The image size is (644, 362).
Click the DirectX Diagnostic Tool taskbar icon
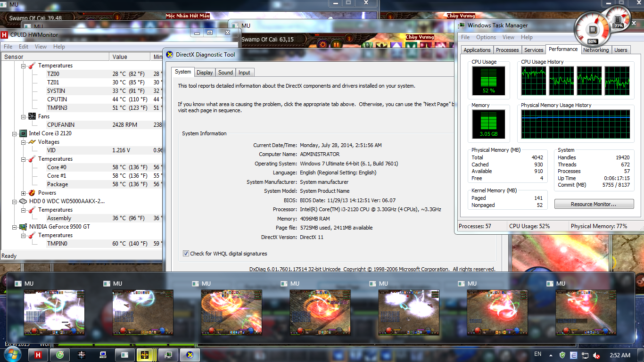[190, 355]
